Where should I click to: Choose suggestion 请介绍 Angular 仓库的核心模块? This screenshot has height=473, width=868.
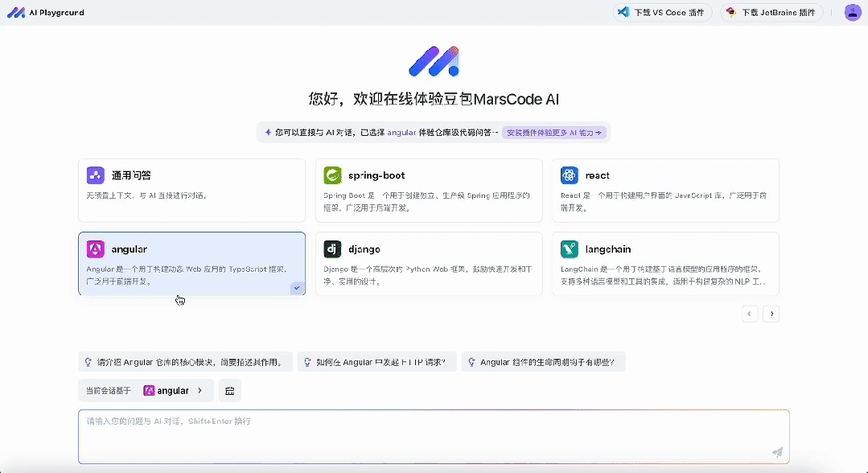tap(186, 362)
